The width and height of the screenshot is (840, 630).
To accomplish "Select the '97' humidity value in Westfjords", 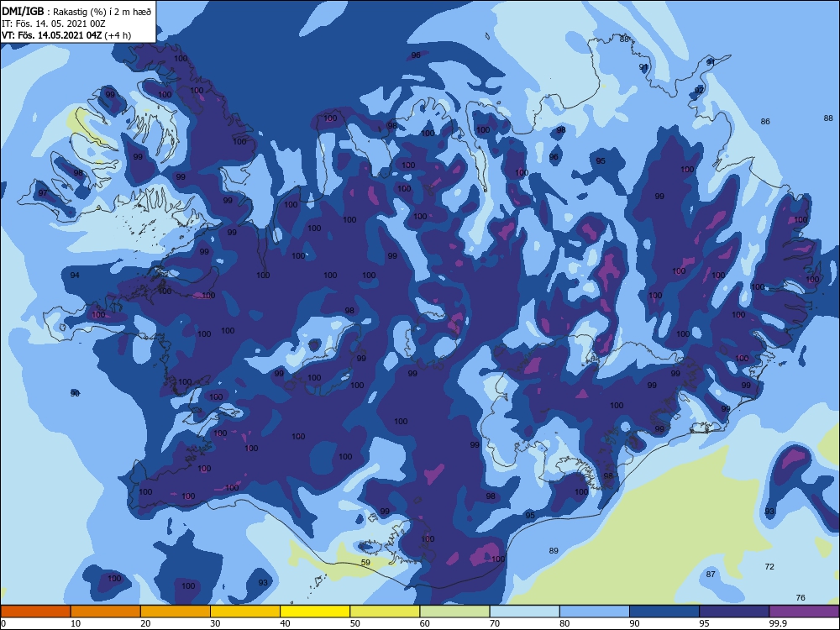I will [x=43, y=193].
